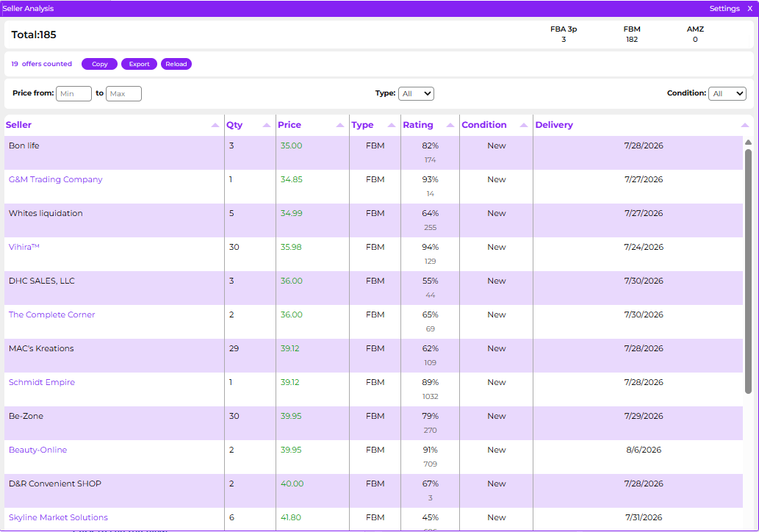
Task: Click the 34.85 price value
Action: click(292, 179)
